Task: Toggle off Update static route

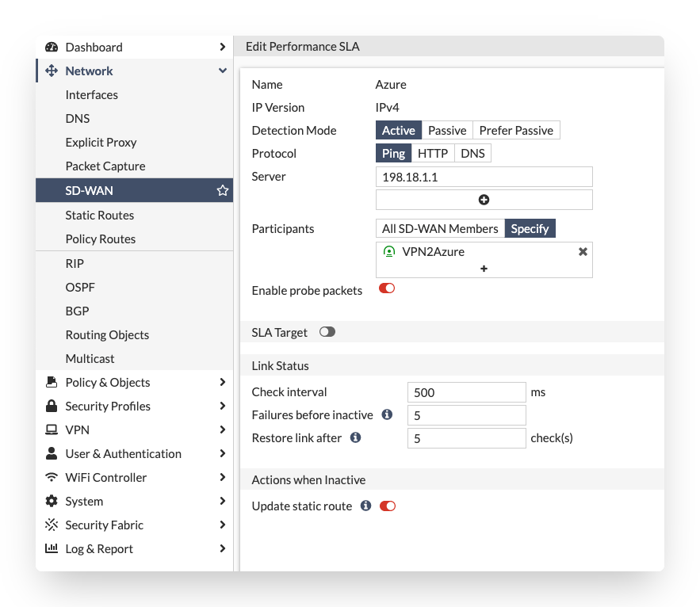Action: (387, 506)
